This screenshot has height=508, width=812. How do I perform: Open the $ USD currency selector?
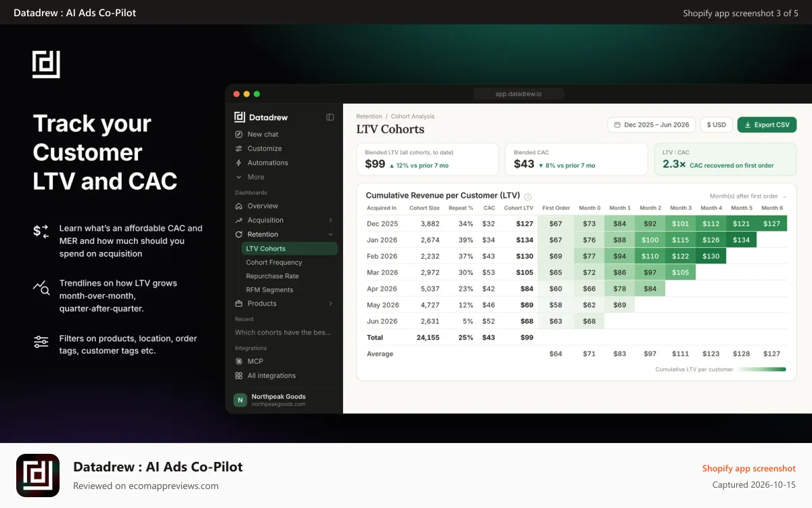point(717,125)
